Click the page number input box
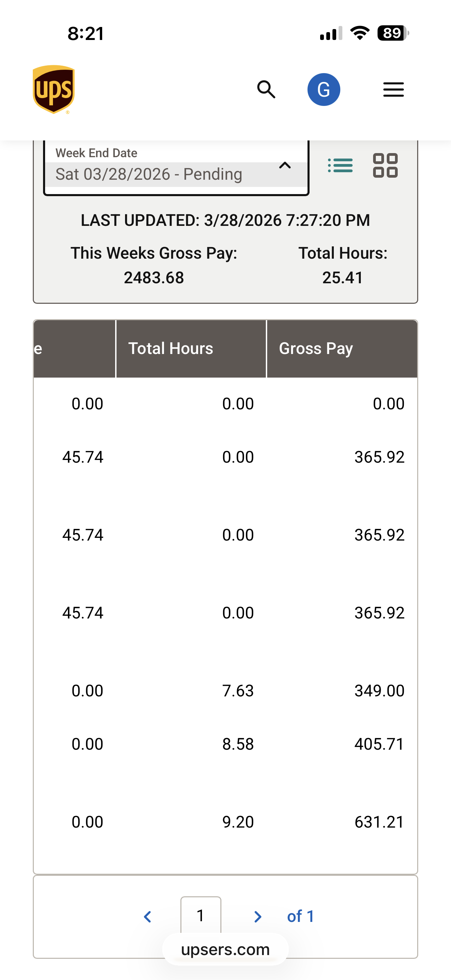Screen dimensions: 451x980 tap(201, 915)
